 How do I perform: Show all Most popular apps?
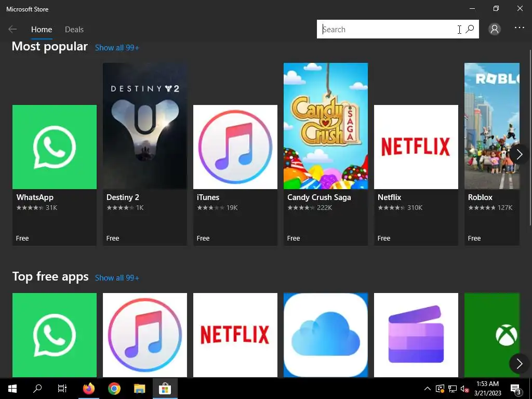[117, 47]
